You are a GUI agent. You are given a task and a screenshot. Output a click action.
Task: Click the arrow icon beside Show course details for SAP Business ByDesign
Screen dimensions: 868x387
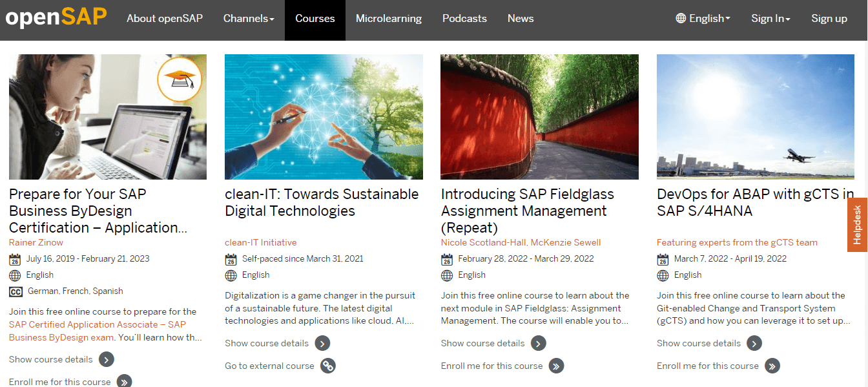tap(107, 359)
